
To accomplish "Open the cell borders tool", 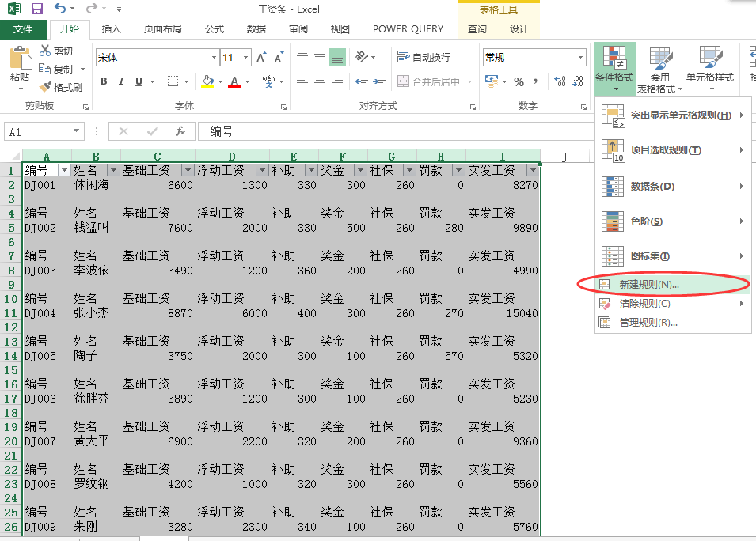I will coord(173,81).
